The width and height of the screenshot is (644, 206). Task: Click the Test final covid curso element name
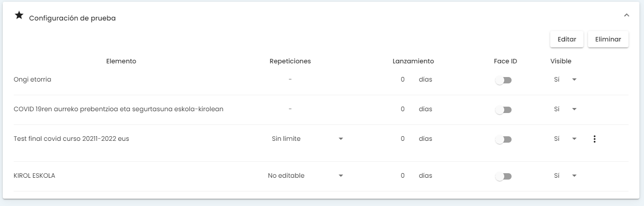(x=71, y=139)
